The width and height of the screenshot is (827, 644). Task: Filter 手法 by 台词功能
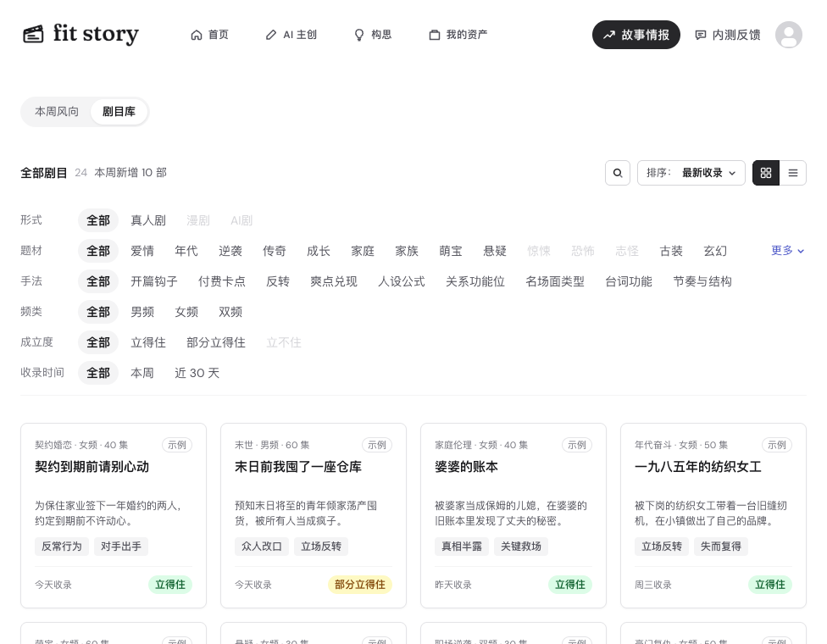point(629,281)
